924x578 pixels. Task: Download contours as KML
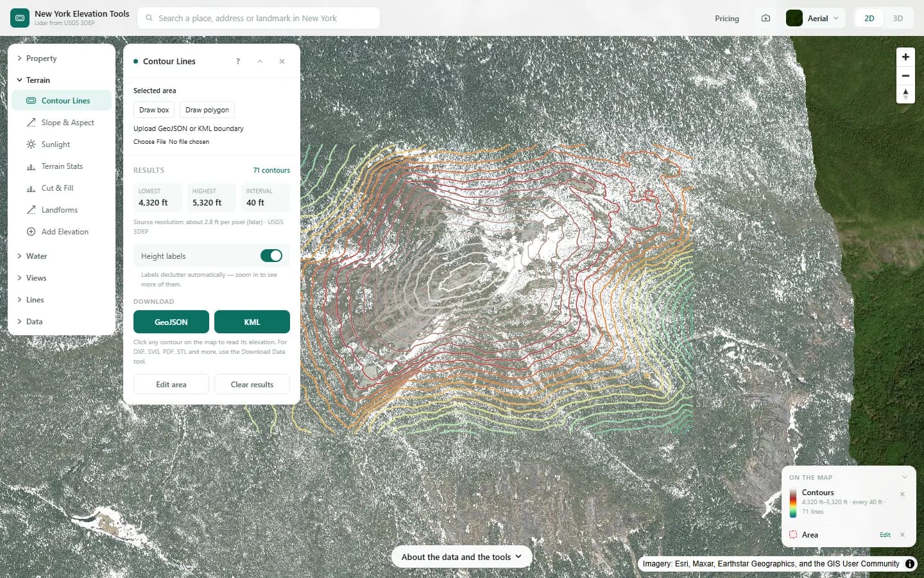[x=252, y=322]
